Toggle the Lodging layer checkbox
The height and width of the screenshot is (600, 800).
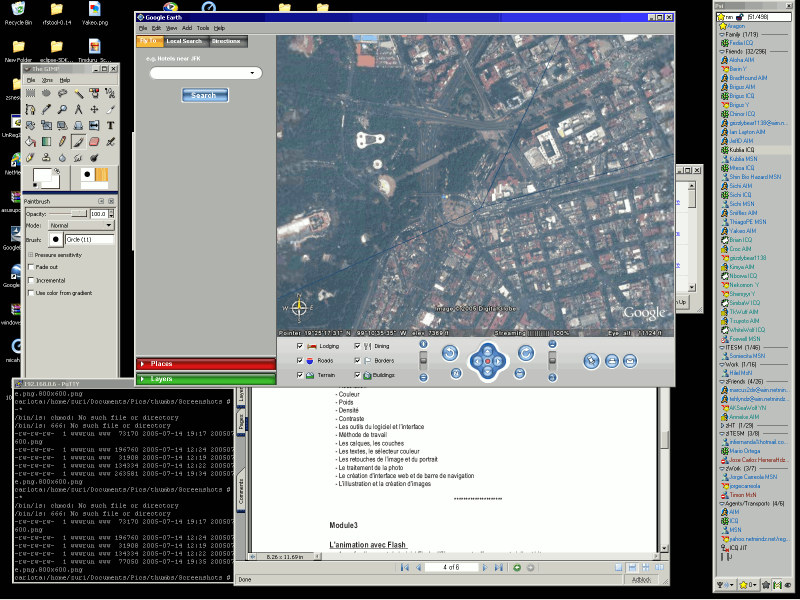[x=300, y=346]
